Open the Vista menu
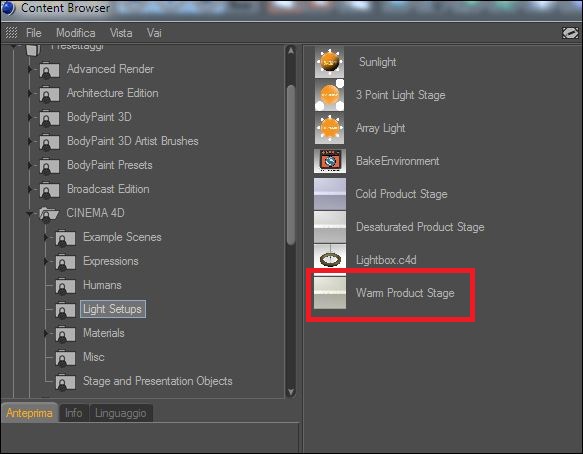Screen dimensions: 583x454 point(121,33)
